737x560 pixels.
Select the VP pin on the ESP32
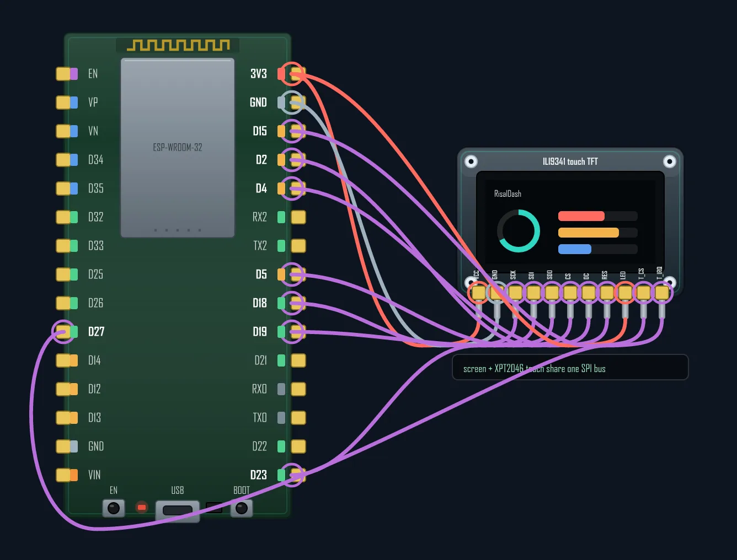(x=63, y=103)
